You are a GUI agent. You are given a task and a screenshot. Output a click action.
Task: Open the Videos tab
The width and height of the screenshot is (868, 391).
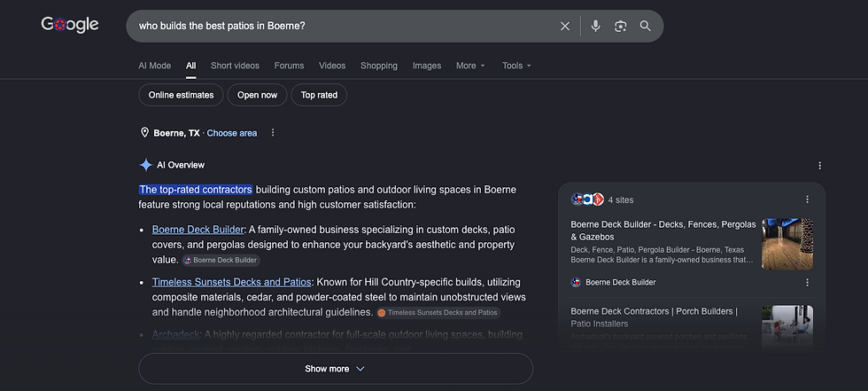coord(332,66)
